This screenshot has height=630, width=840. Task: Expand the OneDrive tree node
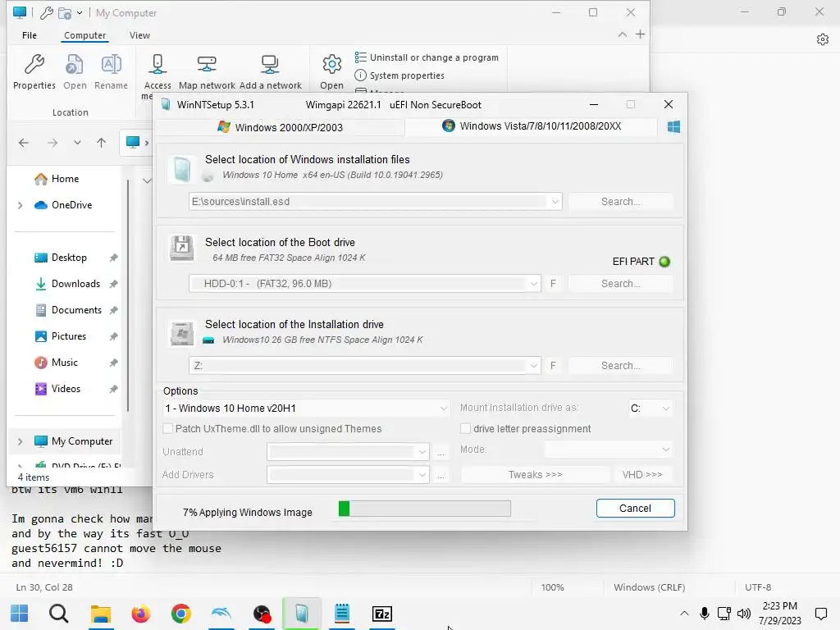21,205
